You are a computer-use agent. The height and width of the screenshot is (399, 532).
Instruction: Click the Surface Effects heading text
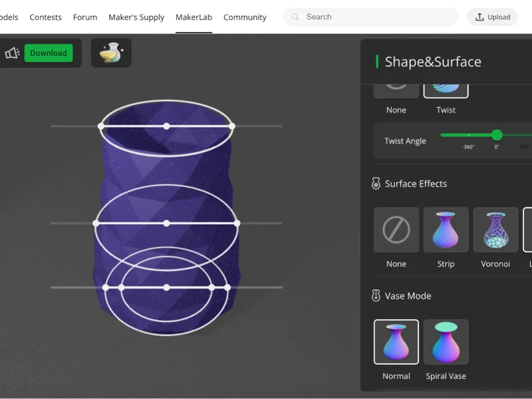click(x=416, y=184)
